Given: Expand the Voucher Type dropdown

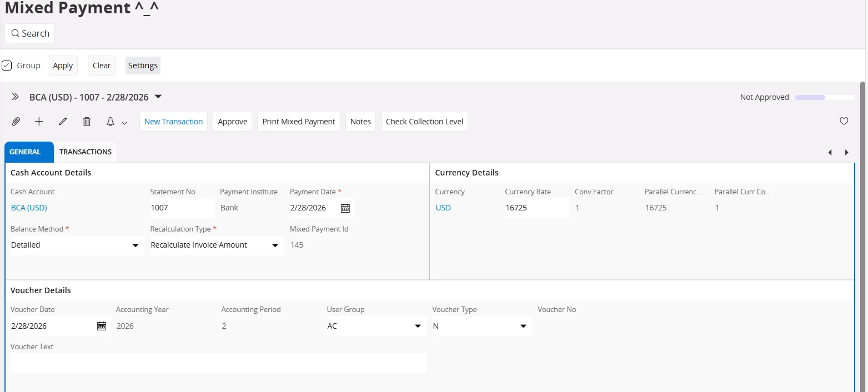Looking at the screenshot, I should tap(523, 326).
